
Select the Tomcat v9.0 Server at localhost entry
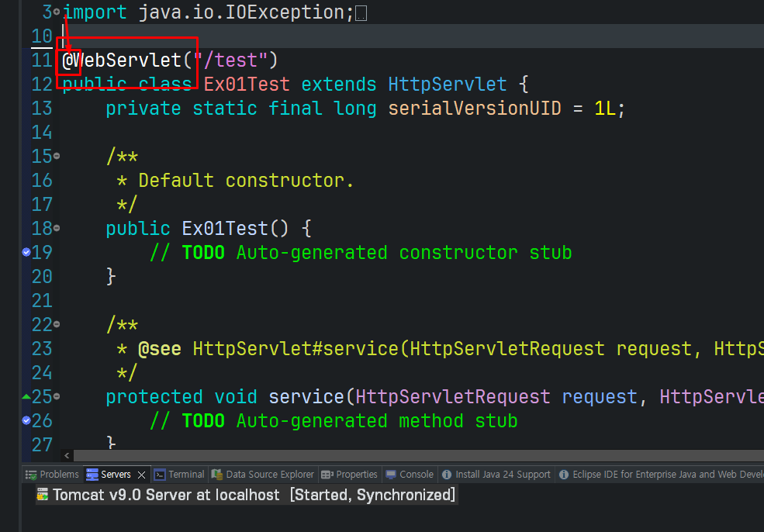[x=247, y=495]
